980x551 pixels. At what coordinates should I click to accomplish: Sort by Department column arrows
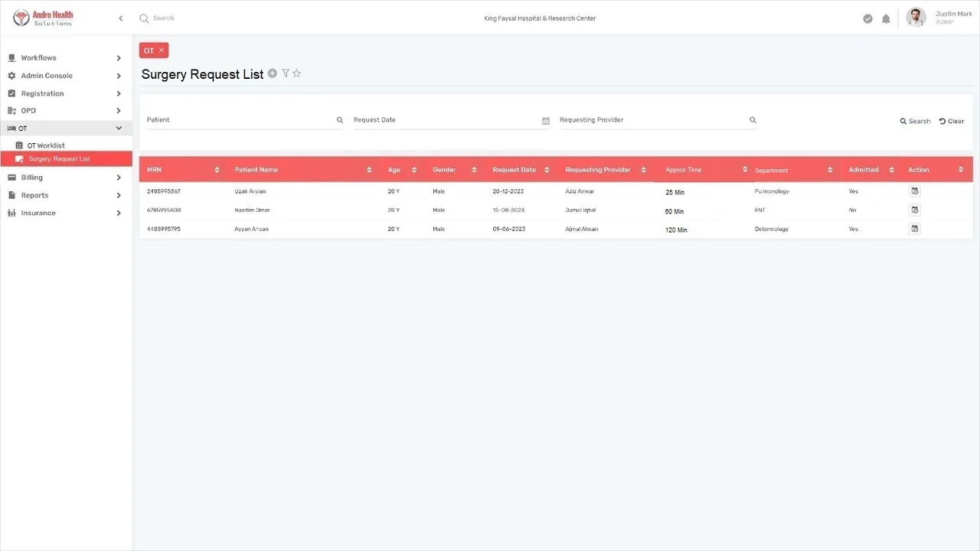(x=830, y=170)
